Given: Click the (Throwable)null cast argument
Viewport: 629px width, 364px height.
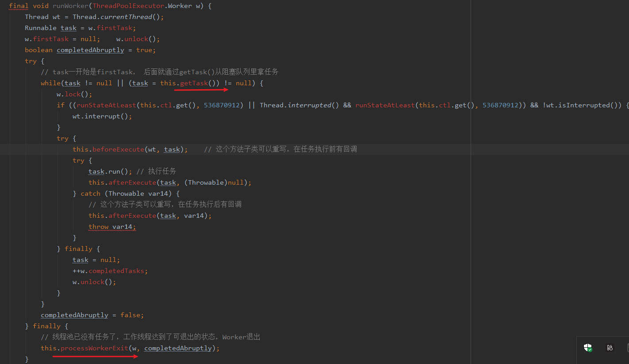Looking at the screenshot, I should pyautogui.click(x=214, y=182).
